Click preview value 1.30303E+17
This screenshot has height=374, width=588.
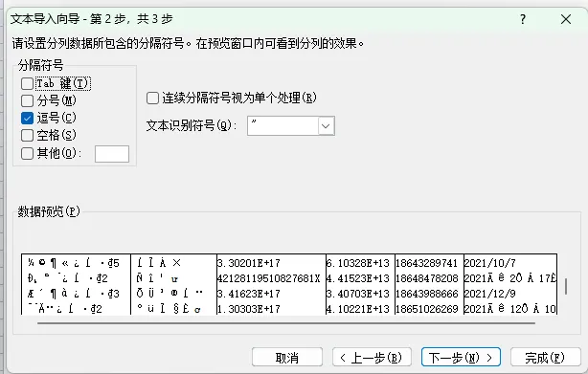(x=249, y=309)
